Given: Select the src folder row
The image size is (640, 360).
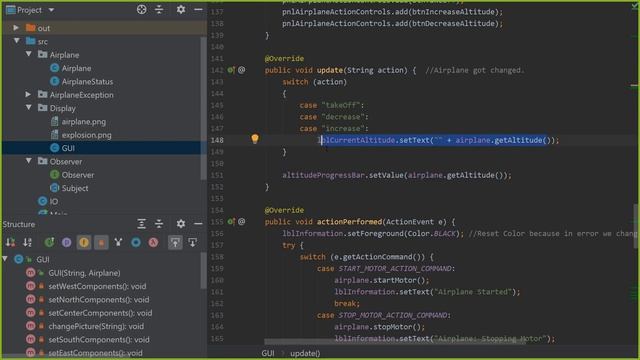Looking at the screenshot, I should [102, 41].
